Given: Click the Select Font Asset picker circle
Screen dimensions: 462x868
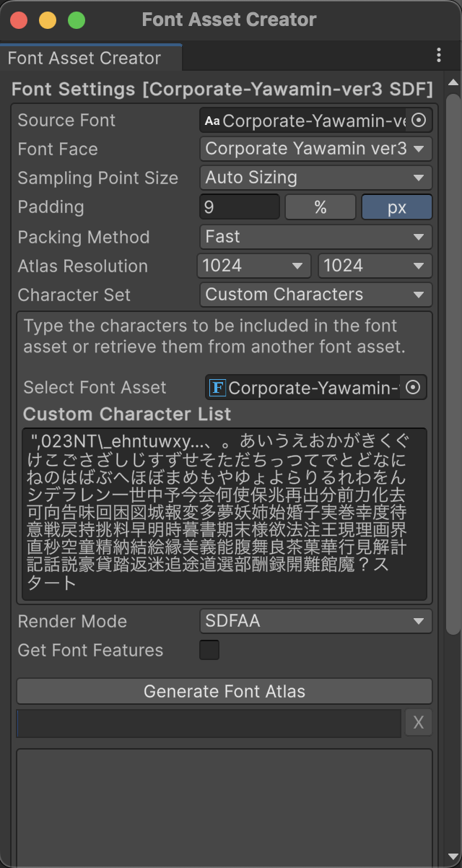Looking at the screenshot, I should click(413, 387).
